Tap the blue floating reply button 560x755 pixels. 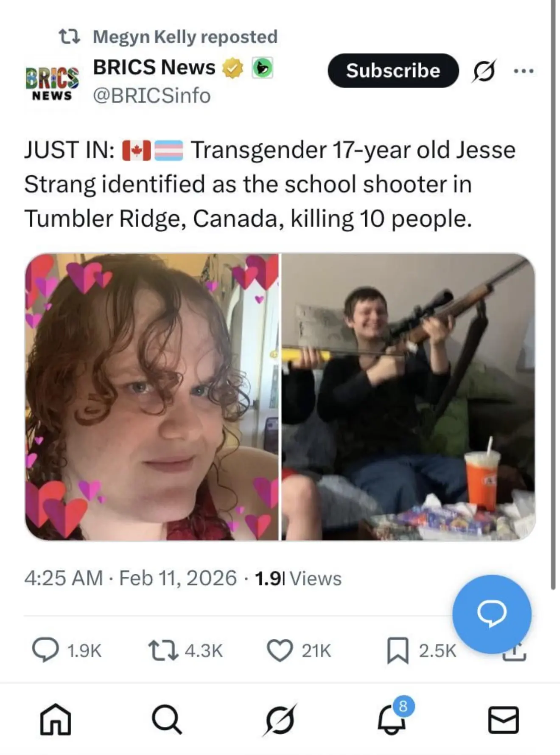[x=492, y=614]
